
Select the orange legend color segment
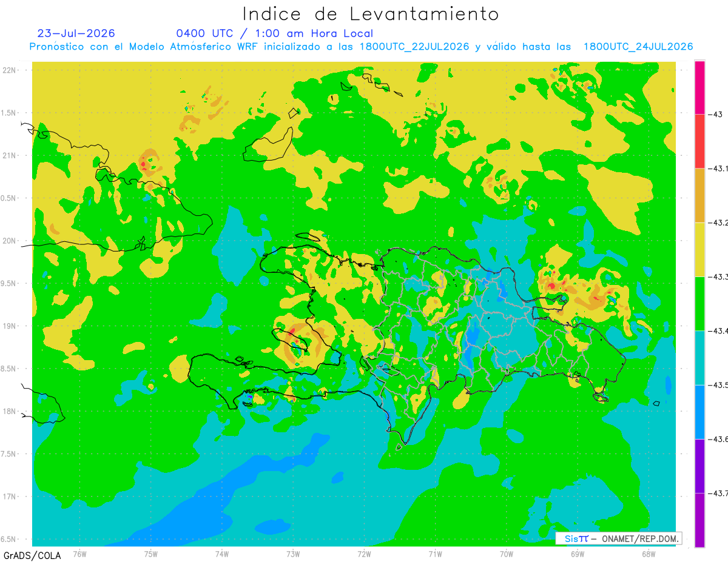[699, 195]
